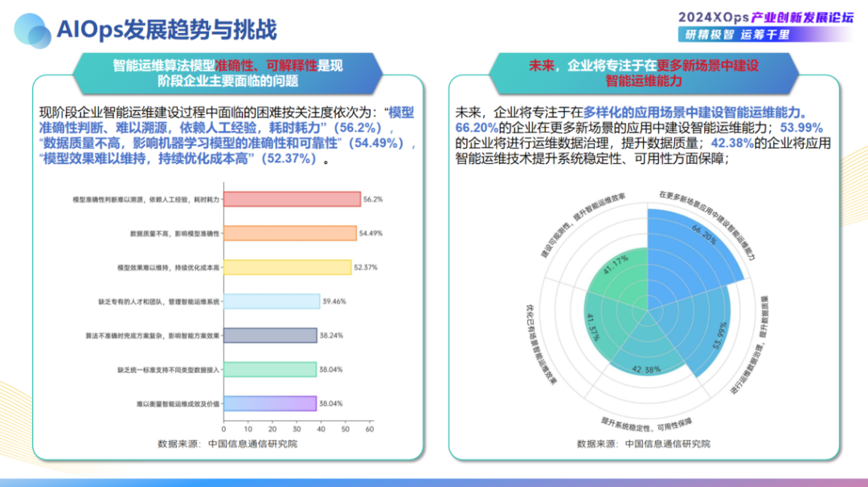This screenshot has height=487, width=868.
Task: Select polar label "优化已有场景智能运维效果"
Action: [541, 344]
